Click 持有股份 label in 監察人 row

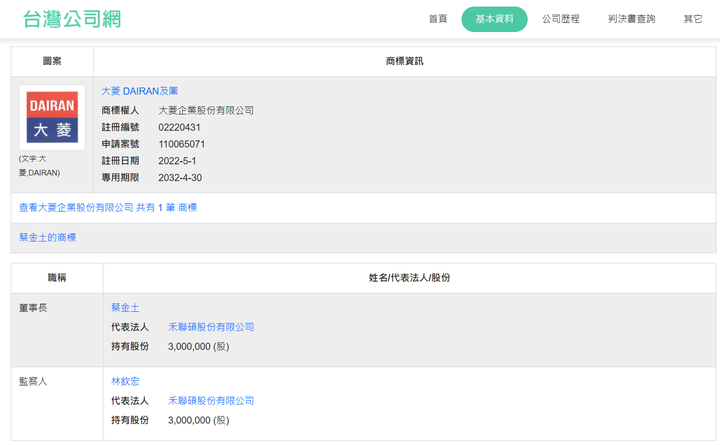click(130, 420)
